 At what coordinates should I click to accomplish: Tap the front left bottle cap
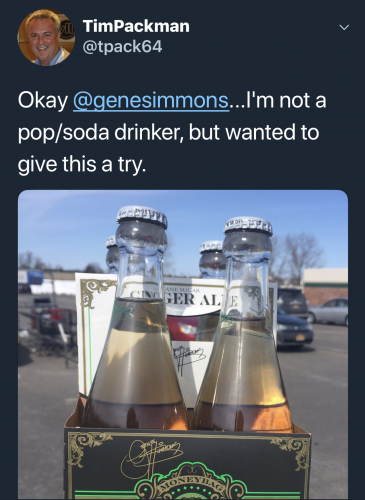pos(142,216)
